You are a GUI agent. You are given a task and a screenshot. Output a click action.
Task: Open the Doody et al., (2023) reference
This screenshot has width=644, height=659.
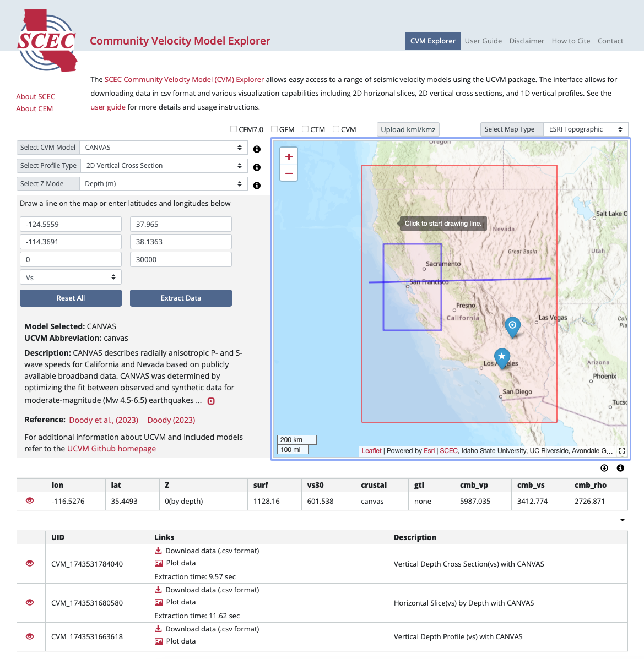(104, 420)
